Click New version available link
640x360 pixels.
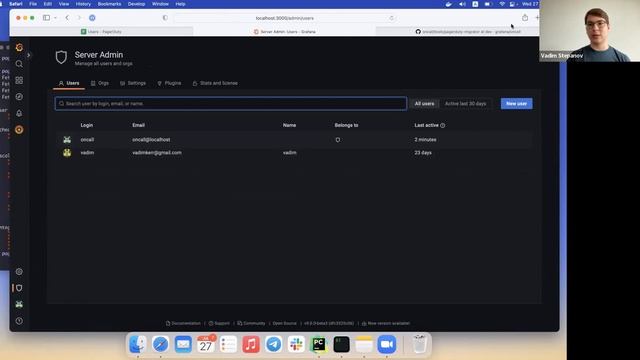386,323
